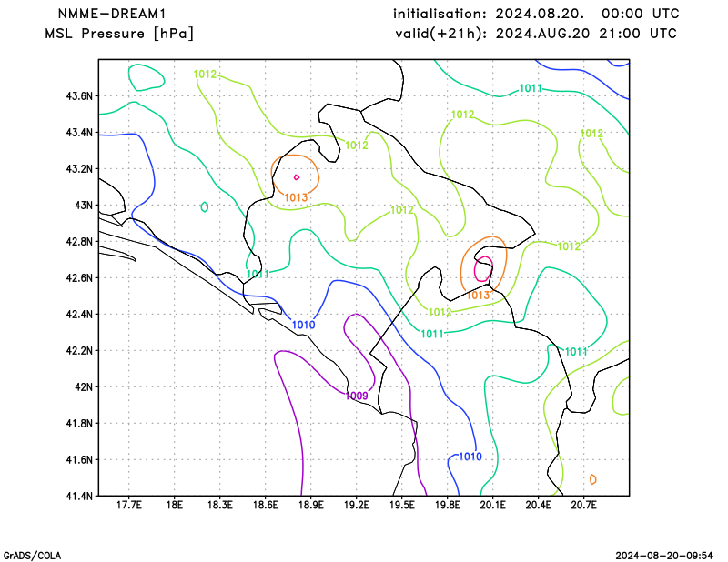
Task: Select the valid(+21h) 21:00 UTC line
Action: tap(536, 34)
